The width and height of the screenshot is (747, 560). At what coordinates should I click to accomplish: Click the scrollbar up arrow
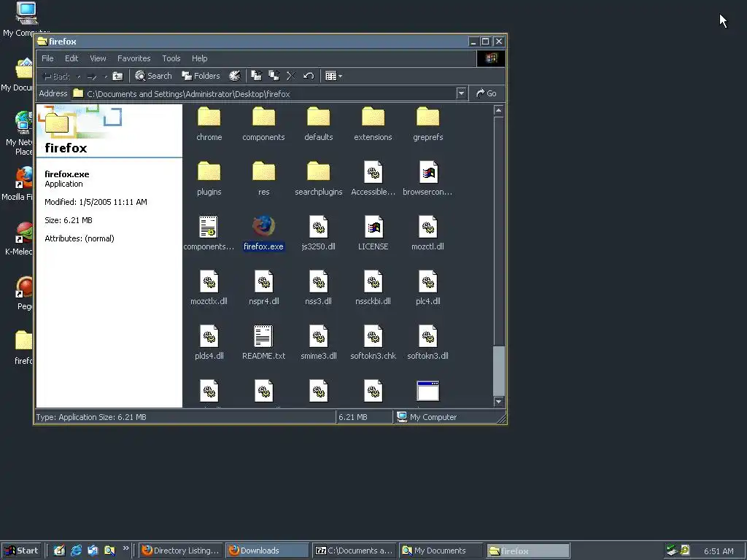click(x=498, y=111)
